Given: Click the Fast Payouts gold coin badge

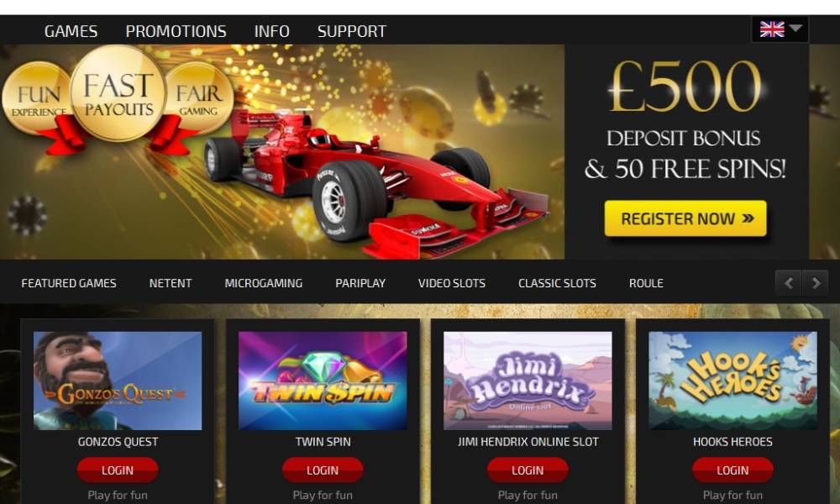Looking at the screenshot, I should pyautogui.click(x=118, y=94).
